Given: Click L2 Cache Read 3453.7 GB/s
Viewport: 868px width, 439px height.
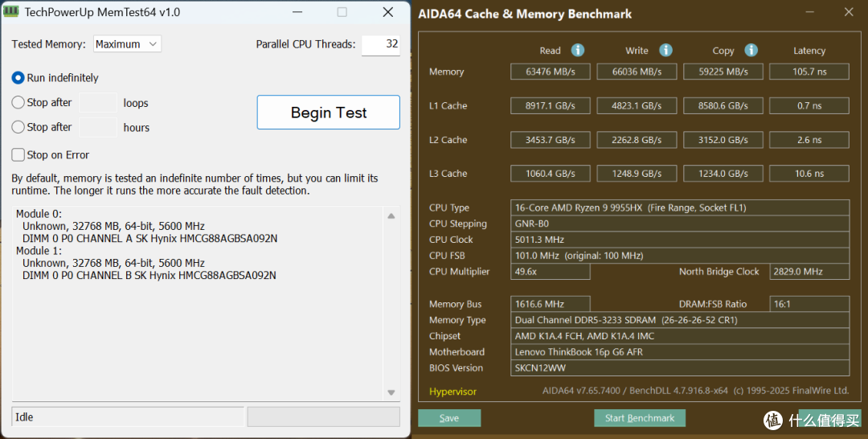Looking at the screenshot, I should (x=551, y=140).
